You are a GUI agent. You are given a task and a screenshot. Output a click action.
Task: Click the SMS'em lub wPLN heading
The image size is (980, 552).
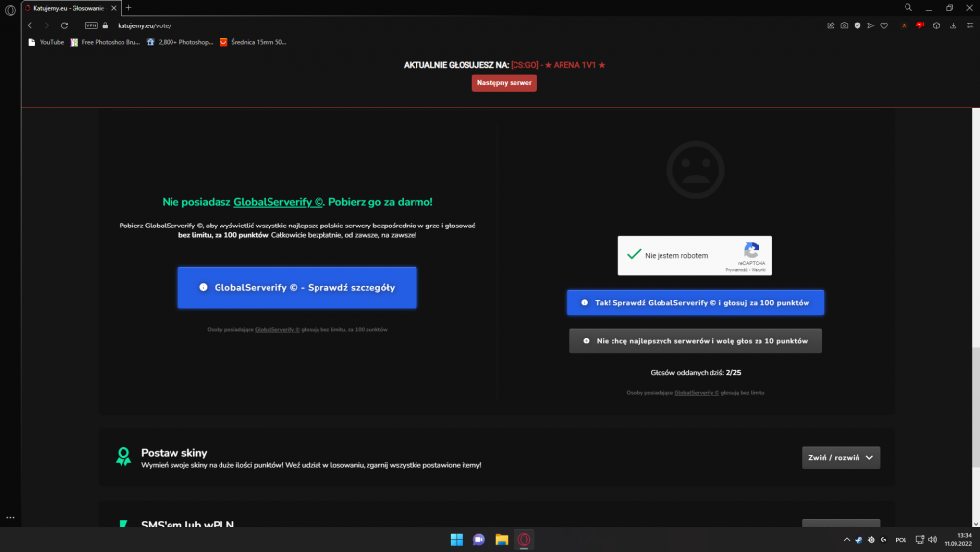(x=187, y=524)
